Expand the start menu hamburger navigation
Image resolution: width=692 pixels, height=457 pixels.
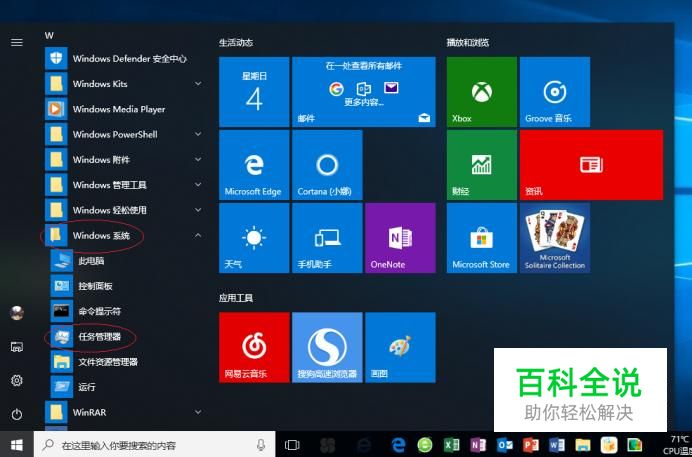[17, 42]
